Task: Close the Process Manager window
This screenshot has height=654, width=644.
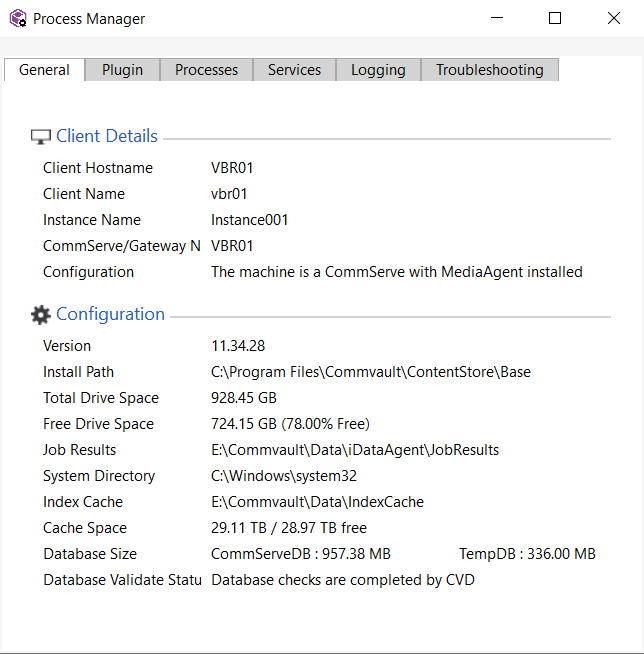Action: coord(613,18)
